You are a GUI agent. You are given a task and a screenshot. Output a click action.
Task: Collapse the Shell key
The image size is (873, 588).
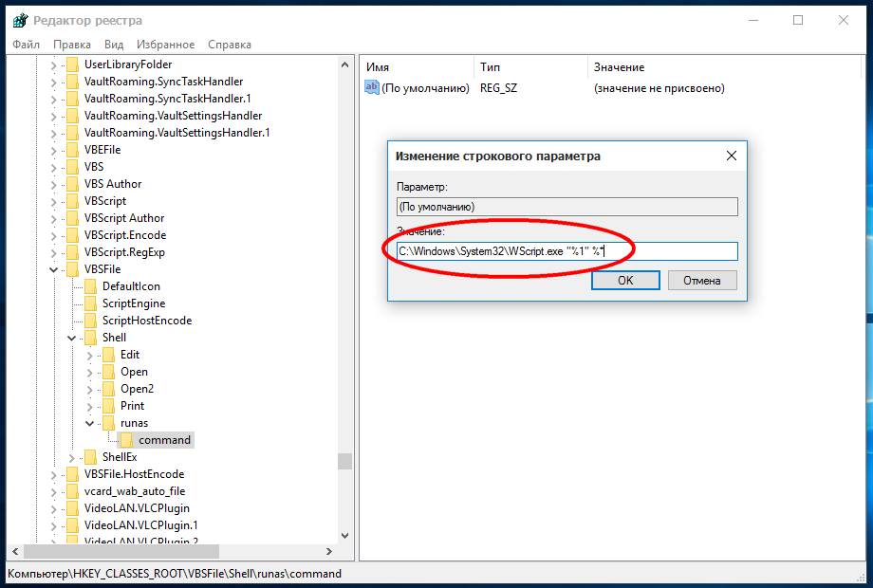tap(72, 338)
